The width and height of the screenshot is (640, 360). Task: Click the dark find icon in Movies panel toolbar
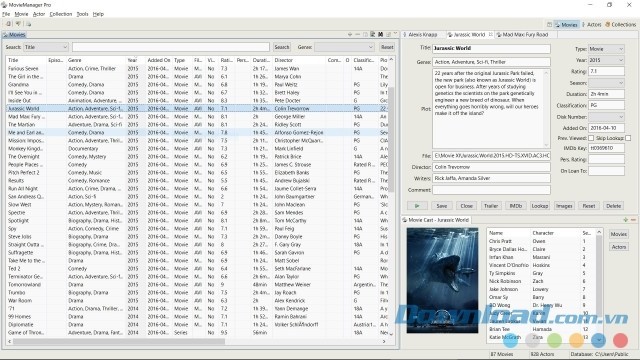380,35
